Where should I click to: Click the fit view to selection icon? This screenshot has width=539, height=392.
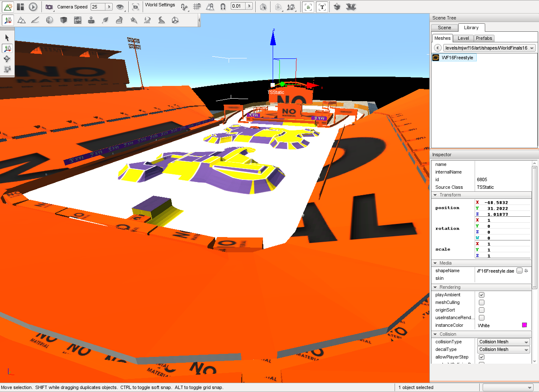[135, 7]
